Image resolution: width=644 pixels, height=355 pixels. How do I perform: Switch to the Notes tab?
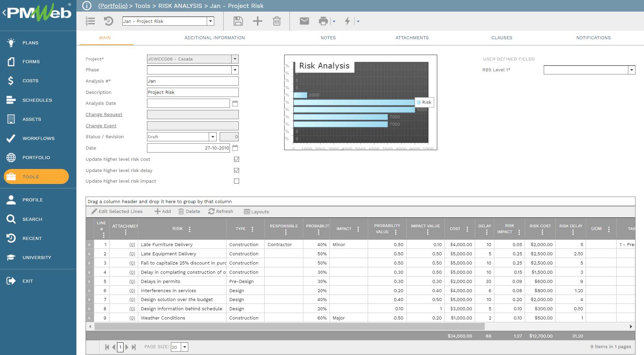point(328,38)
